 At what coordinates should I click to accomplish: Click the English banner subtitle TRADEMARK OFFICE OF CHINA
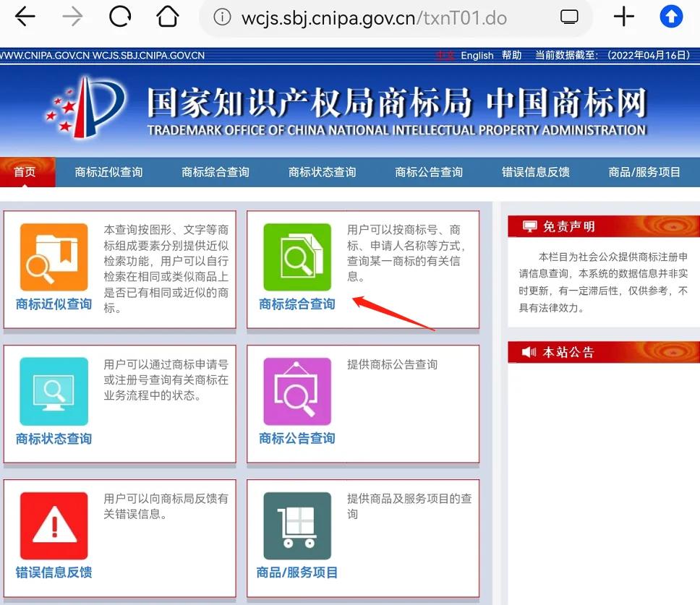point(397,130)
